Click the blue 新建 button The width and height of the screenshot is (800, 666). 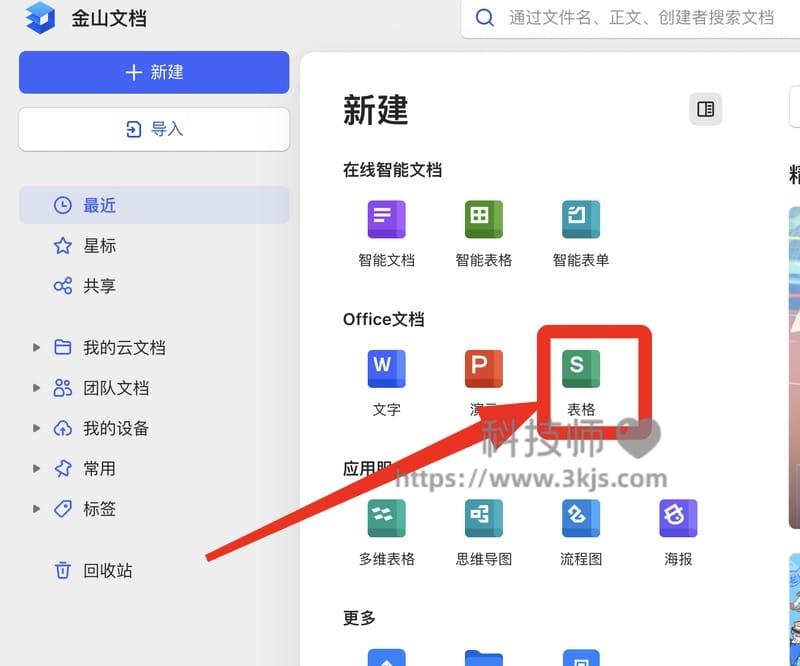[154, 72]
